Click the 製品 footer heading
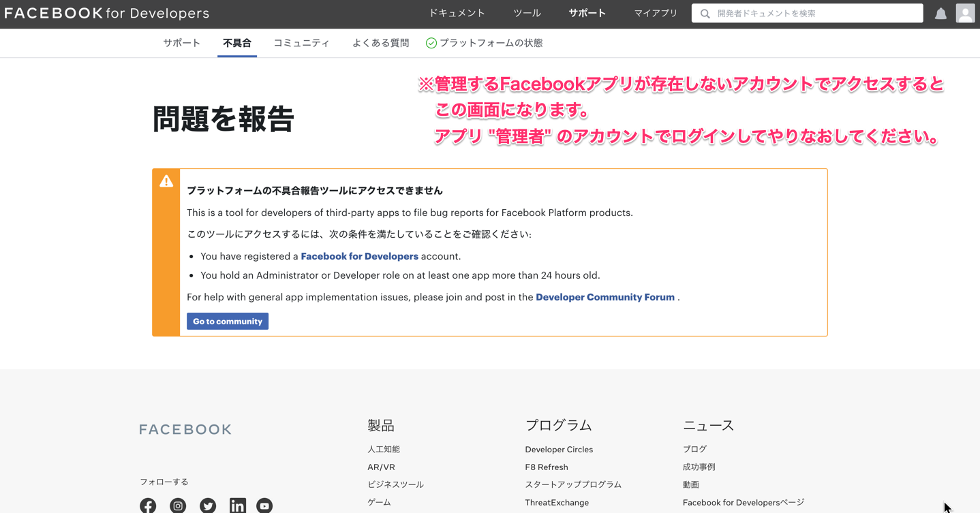The width and height of the screenshot is (980, 513). click(x=380, y=425)
